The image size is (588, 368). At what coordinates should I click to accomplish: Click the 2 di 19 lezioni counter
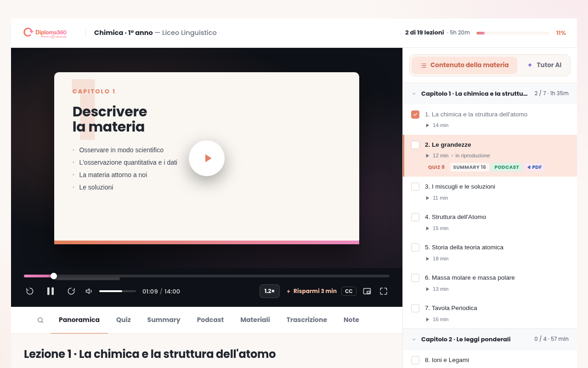(424, 33)
